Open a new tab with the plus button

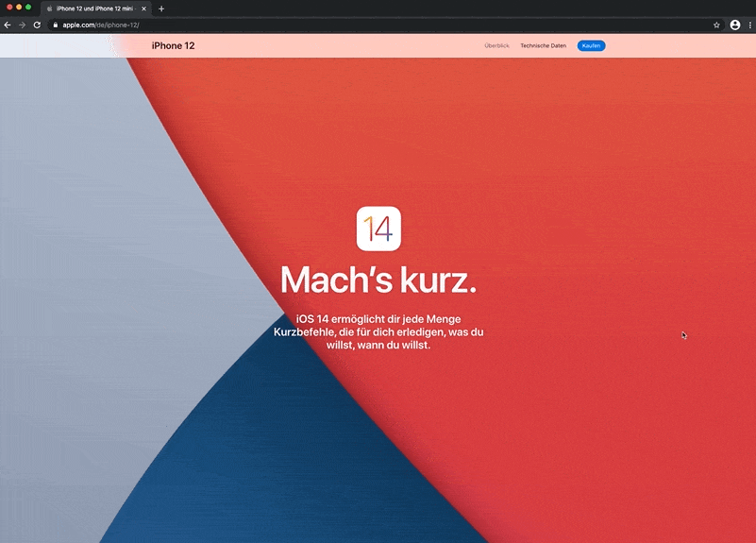161,8
